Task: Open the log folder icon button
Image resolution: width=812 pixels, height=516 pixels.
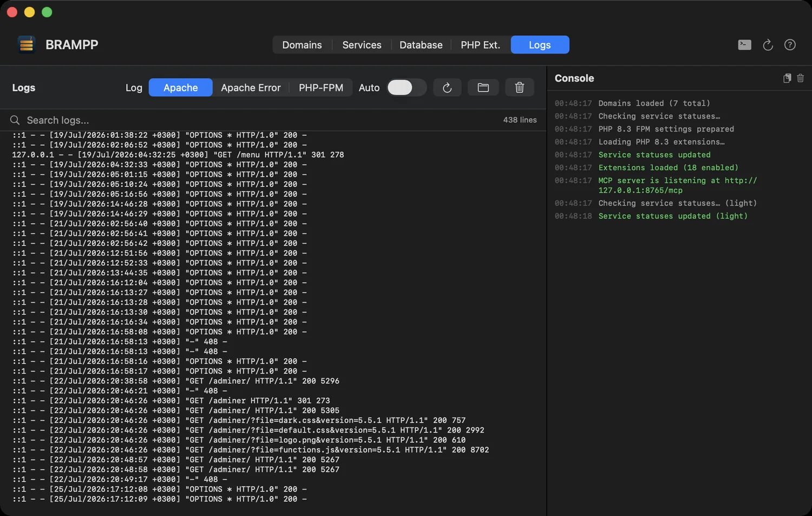Action: 483,88
